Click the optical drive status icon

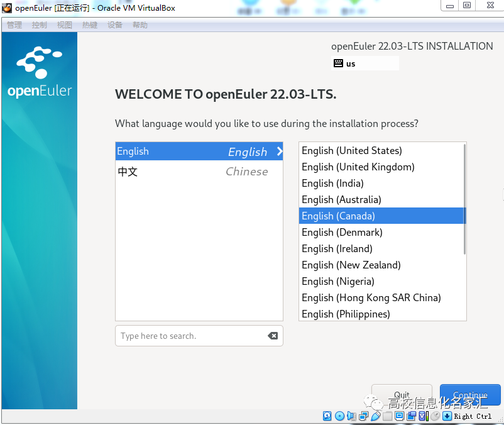[339, 416]
